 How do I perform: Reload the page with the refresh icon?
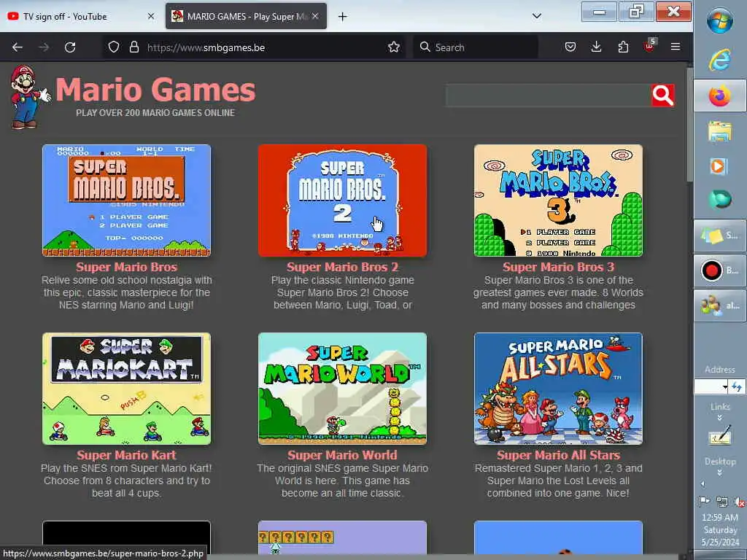click(70, 47)
